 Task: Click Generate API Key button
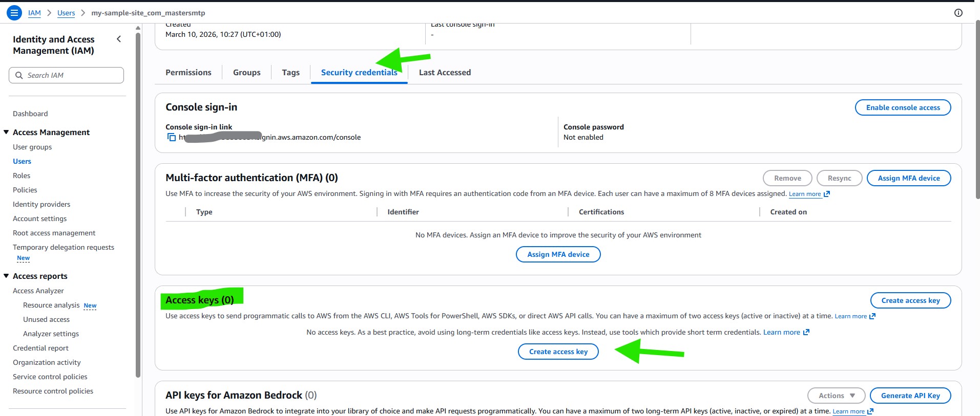click(x=910, y=396)
